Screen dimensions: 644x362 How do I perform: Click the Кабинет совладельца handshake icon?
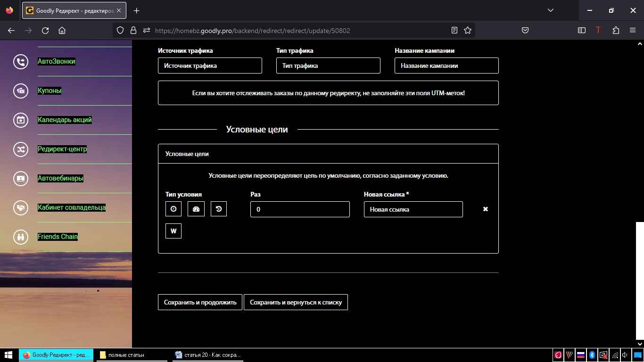[21, 207]
